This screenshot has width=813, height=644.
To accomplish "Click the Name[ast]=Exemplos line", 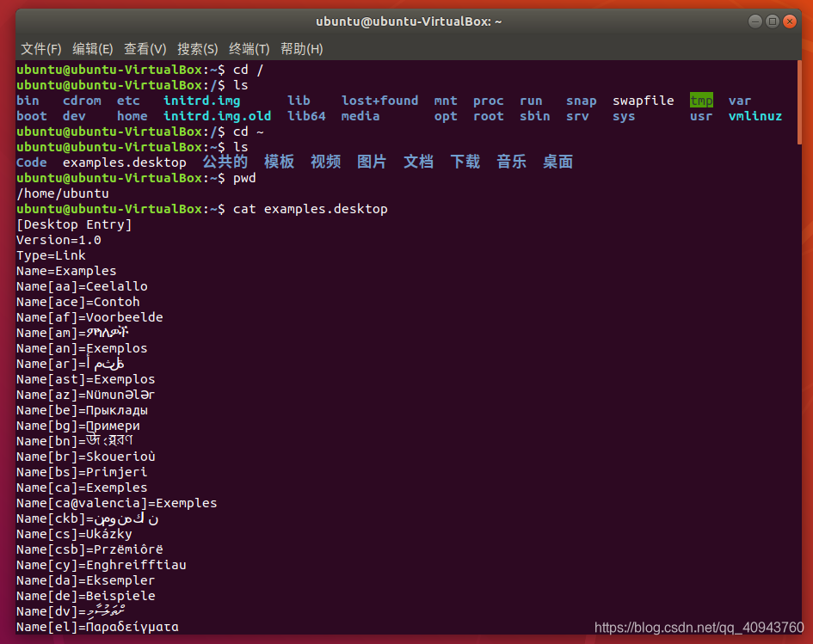I will (85, 380).
